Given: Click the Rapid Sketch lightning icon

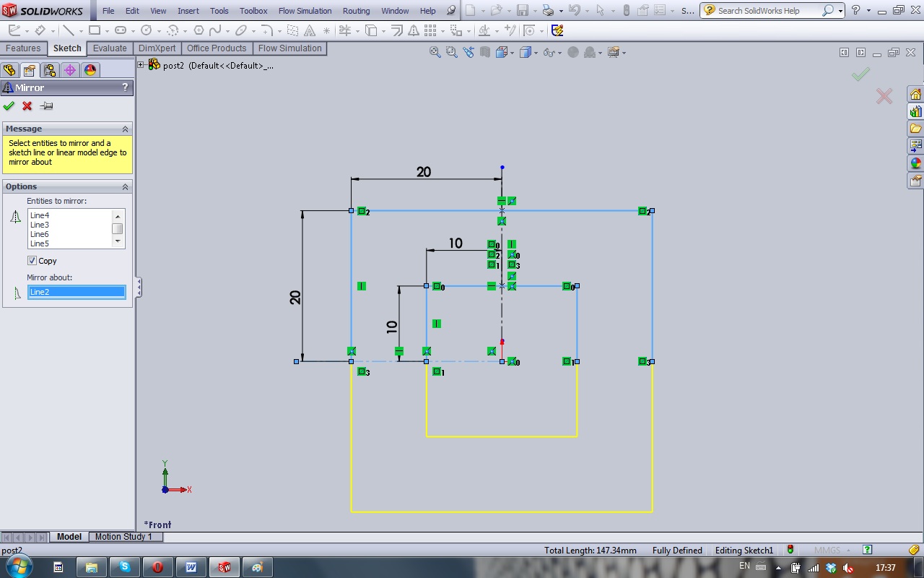Looking at the screenshot, I should (557, 30).
